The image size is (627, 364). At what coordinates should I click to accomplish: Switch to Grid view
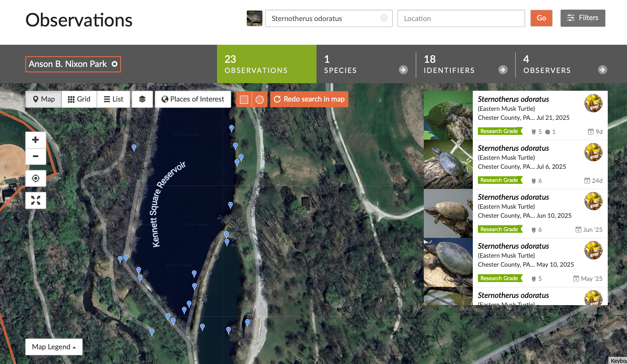[79, 99]
